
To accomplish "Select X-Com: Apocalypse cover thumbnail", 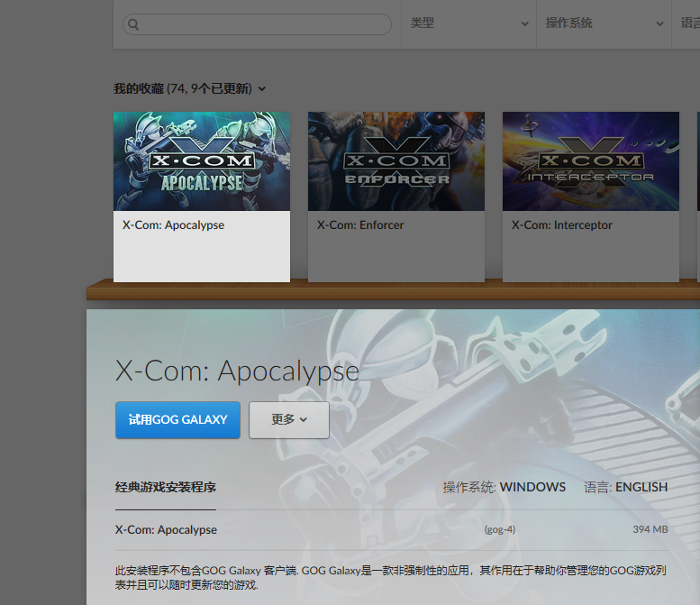I will [x=202, y=161].
